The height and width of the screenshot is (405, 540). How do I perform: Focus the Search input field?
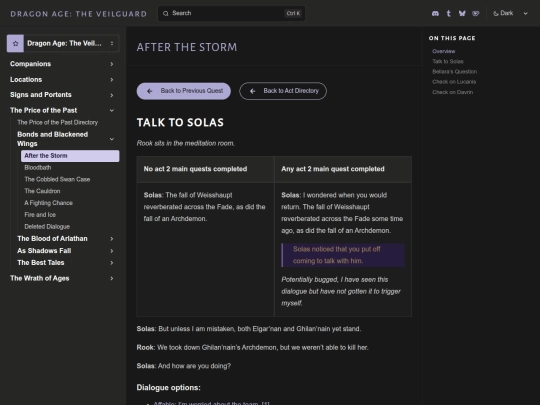coord(231,13)
